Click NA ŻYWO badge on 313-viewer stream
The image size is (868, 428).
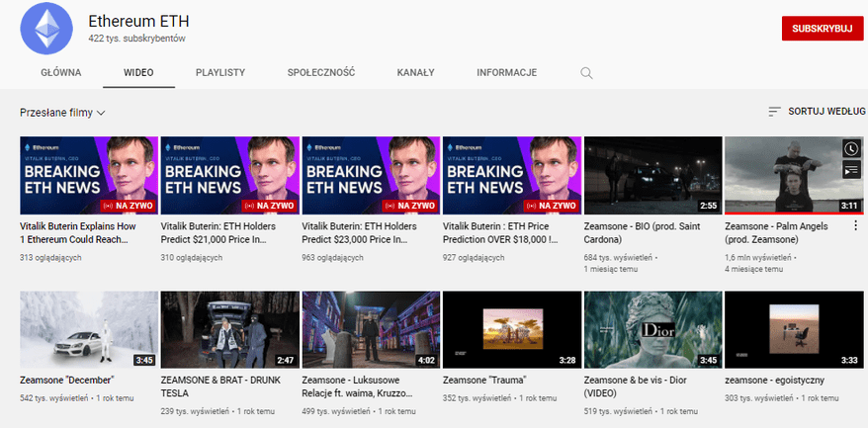coord(129,206)
